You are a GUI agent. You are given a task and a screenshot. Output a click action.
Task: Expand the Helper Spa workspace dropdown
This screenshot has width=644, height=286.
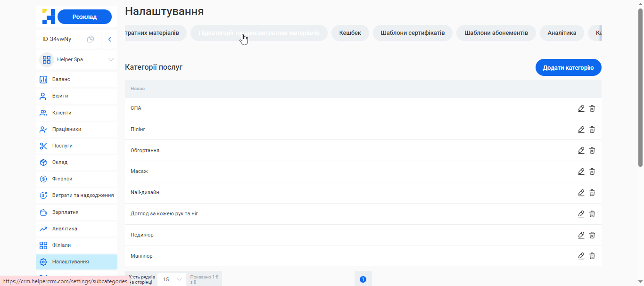pyautogui.click(x=76, y=59)
